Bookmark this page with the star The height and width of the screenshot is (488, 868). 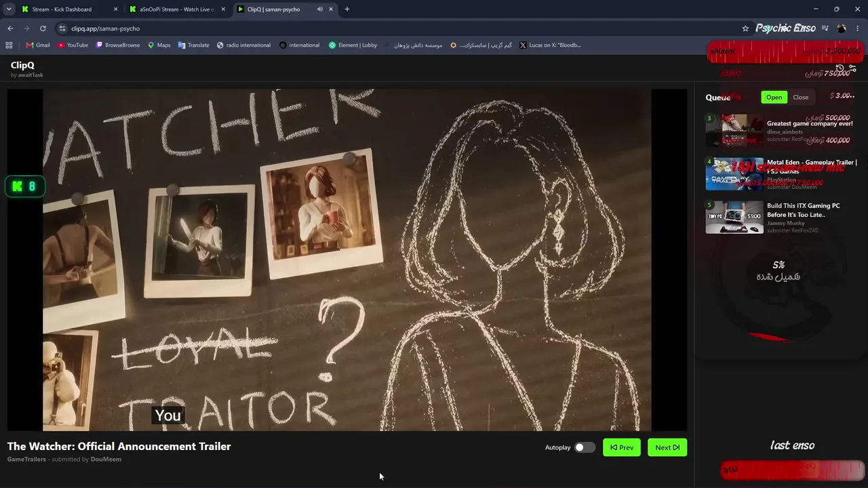745,28
